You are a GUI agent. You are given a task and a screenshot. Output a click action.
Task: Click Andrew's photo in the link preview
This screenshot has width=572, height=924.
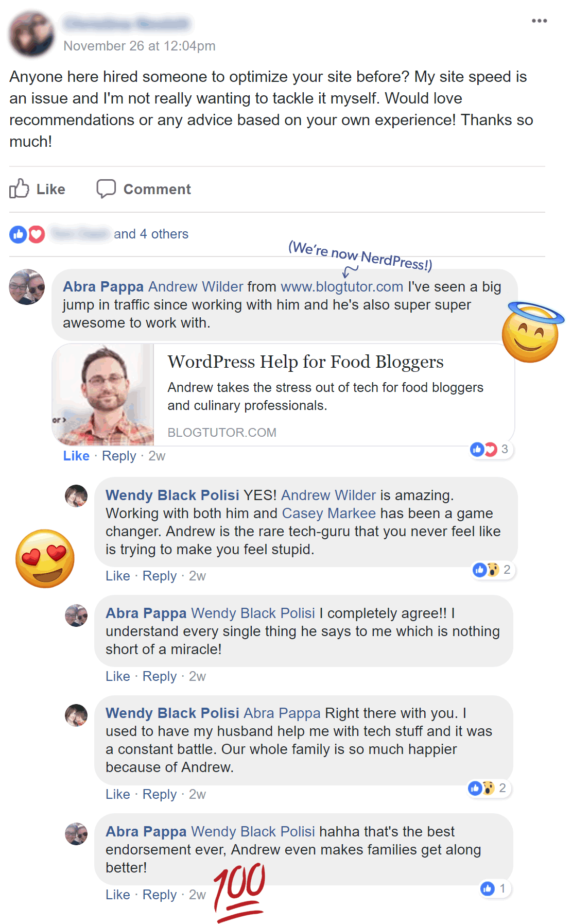click(103, 395)
